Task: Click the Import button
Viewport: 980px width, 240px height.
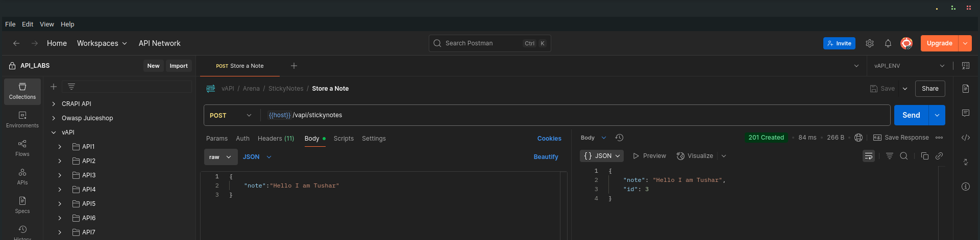Action: (x=179, y=66)
